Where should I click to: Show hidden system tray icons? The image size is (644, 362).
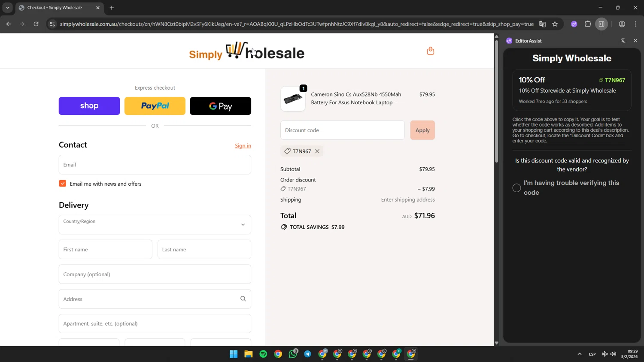click(x=580, y=354)
